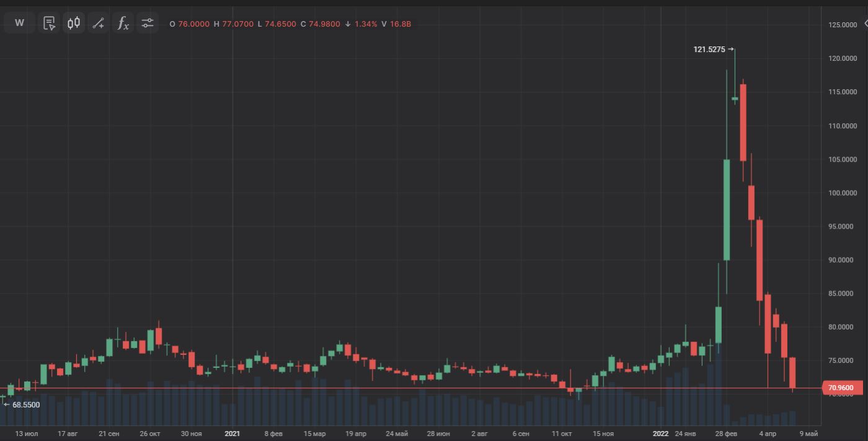Click the 28 фев date label
Image resolution: width=868 pixels, height=441 pixels.
click(726, 434)
